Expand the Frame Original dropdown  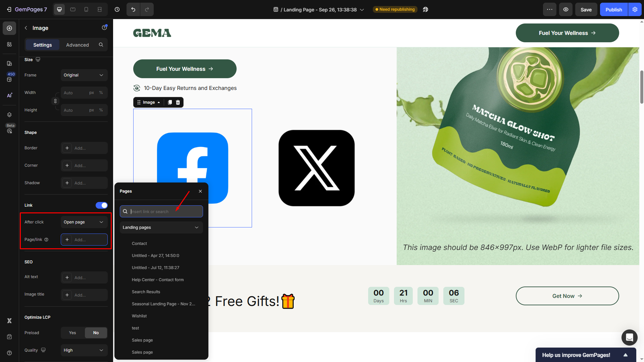[x=84, y=75]
